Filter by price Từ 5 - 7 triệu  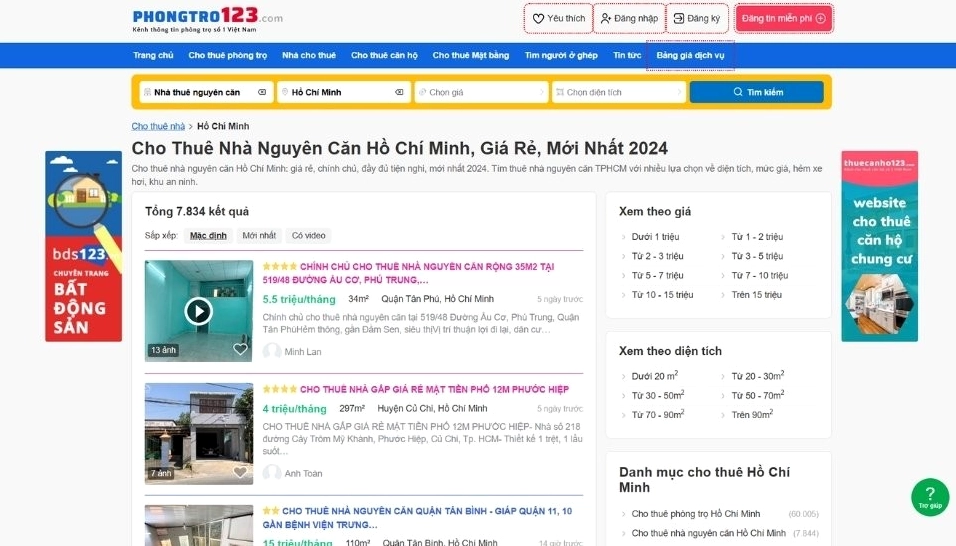coord(657,275)
